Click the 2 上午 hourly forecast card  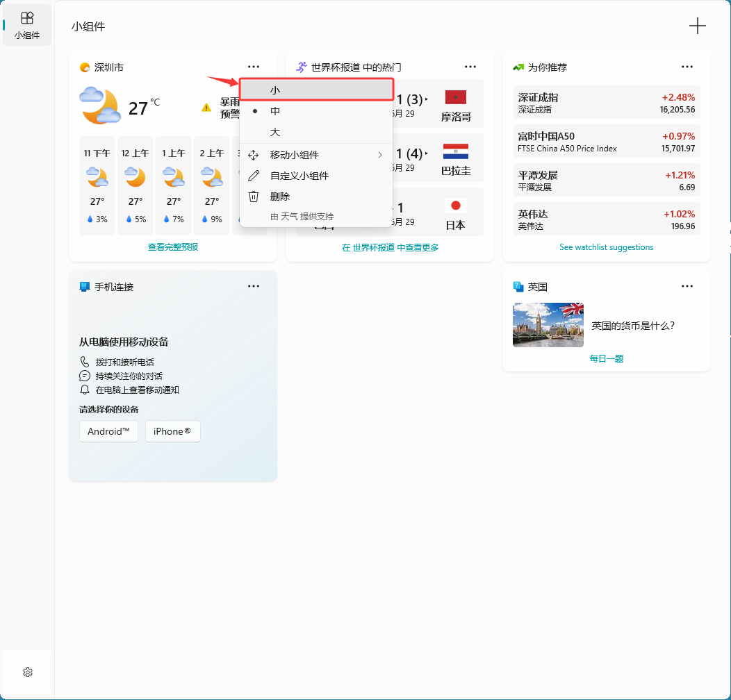212,185
